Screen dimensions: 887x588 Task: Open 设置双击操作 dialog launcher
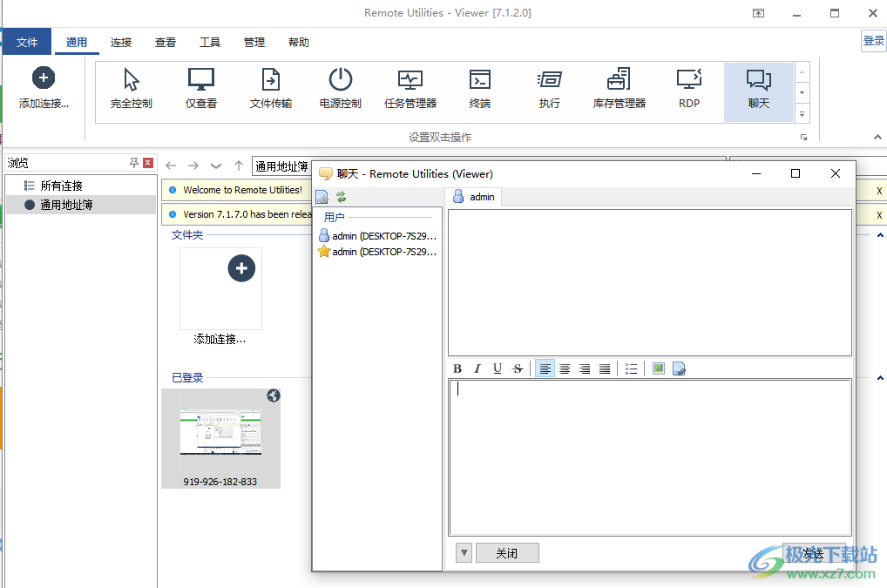click(x=804, y=138)
